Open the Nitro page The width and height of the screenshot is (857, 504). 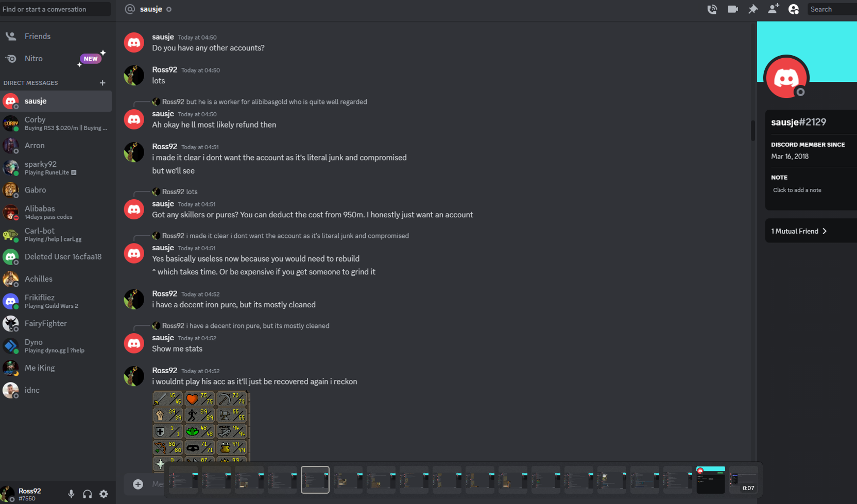56,59
